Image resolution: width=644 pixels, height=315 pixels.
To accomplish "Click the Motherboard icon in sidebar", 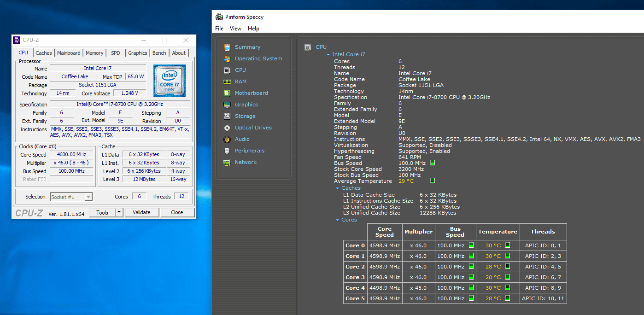I will pos(227,93).
